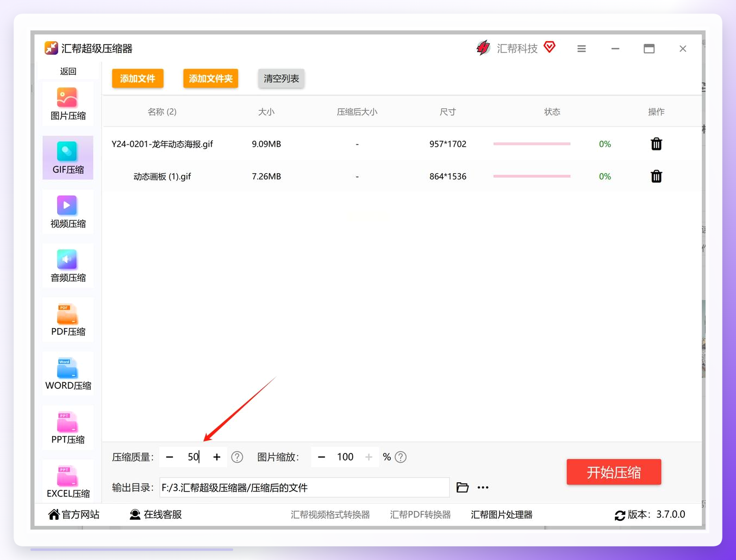This screenshot has width=736, height=560.
Task: Open 官方网站 home link
Action: [74, 514]
